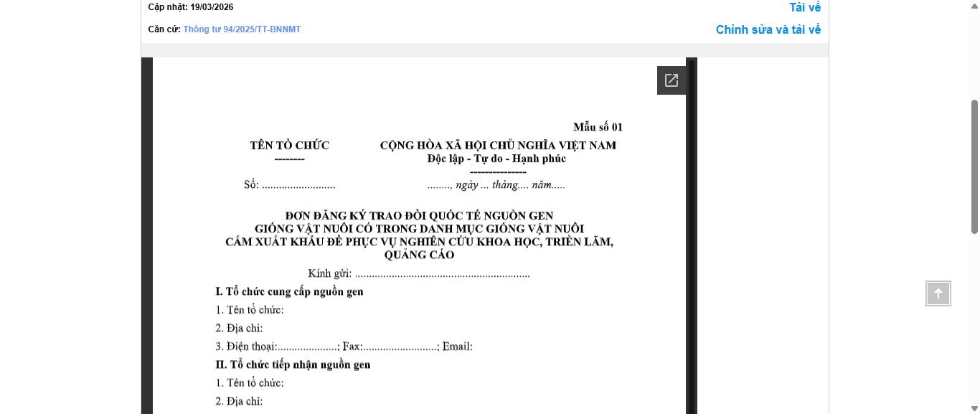This screenshot has height=414, width=980.
Task: Click the "Độc lập - Tự do - Hạnh phúc" line
Action: (496, 159)
